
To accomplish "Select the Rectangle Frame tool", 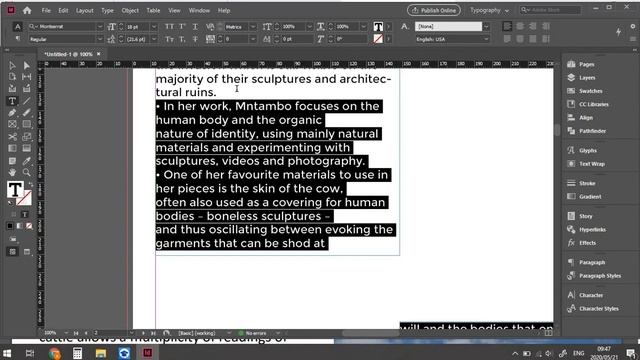I will (x=12, y=124).
